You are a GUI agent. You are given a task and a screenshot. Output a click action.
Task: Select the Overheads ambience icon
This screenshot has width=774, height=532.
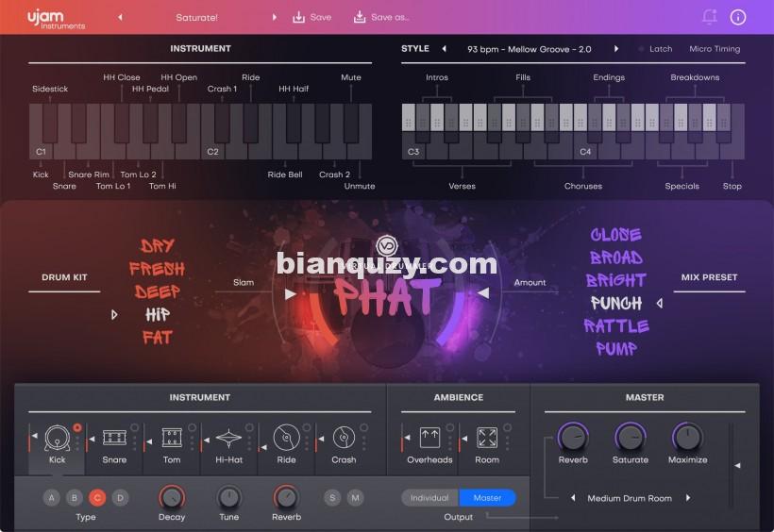coord(429,438)
